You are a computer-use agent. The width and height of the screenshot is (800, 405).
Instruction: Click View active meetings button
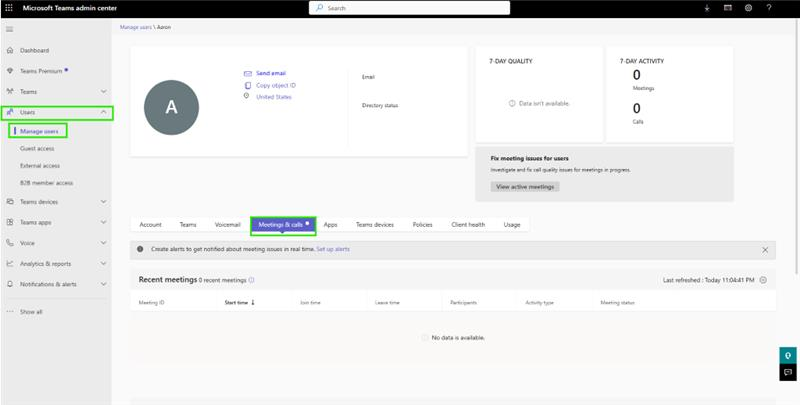pos(525,187)
